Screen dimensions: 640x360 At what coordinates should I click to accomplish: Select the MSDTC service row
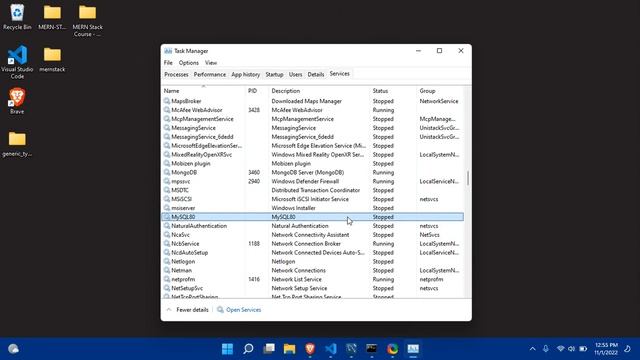313,190
